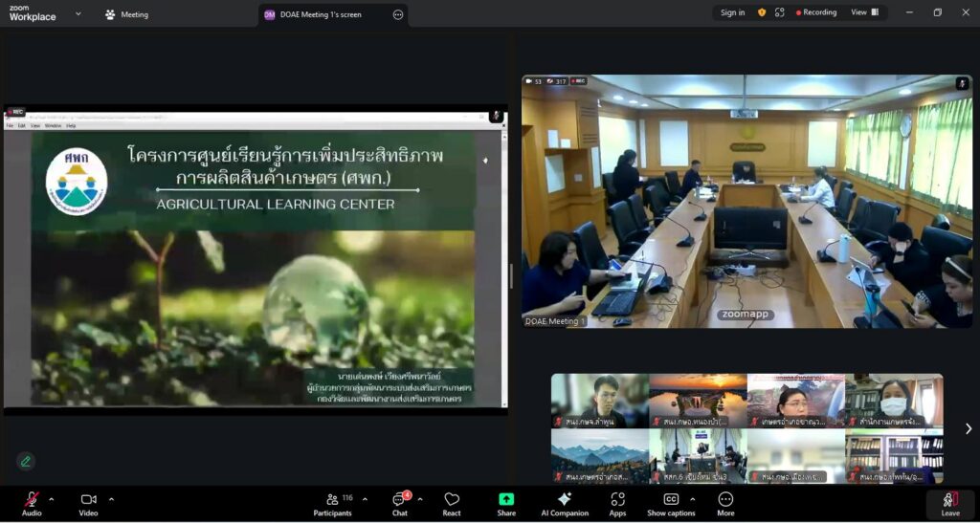Click the green annotate pencil icon

26,461
